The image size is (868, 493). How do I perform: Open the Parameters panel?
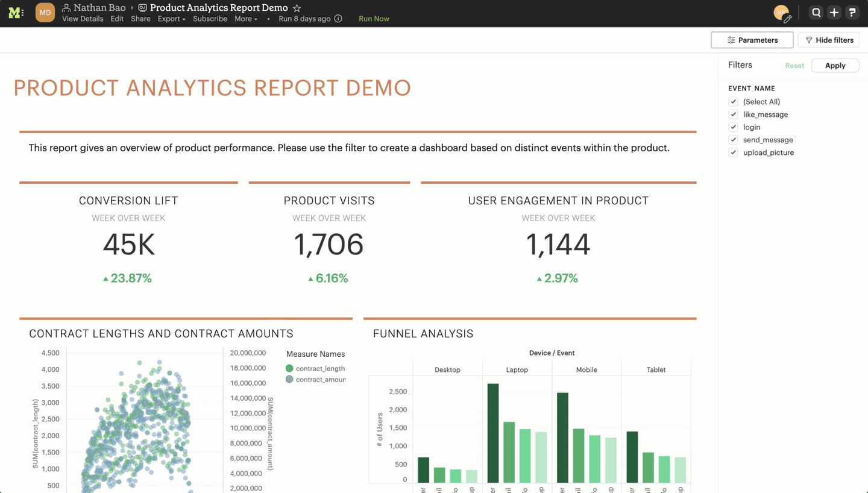coord(752,40)
